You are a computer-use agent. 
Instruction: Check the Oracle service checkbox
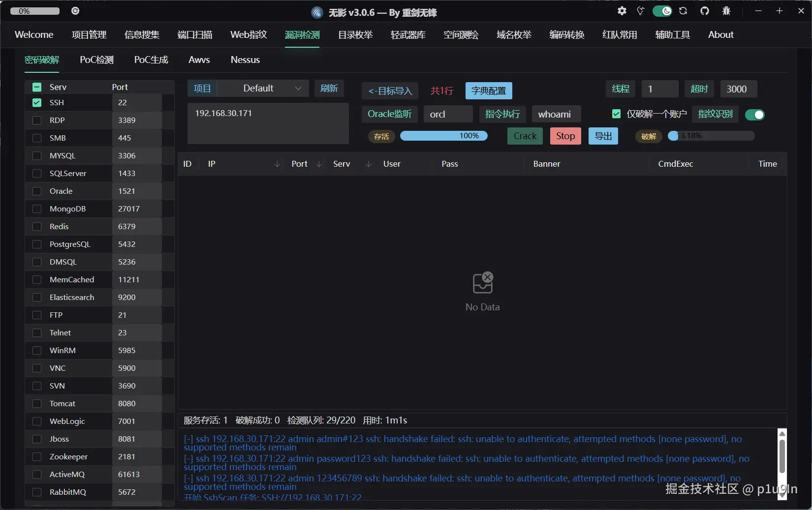[x=37, y=191]
